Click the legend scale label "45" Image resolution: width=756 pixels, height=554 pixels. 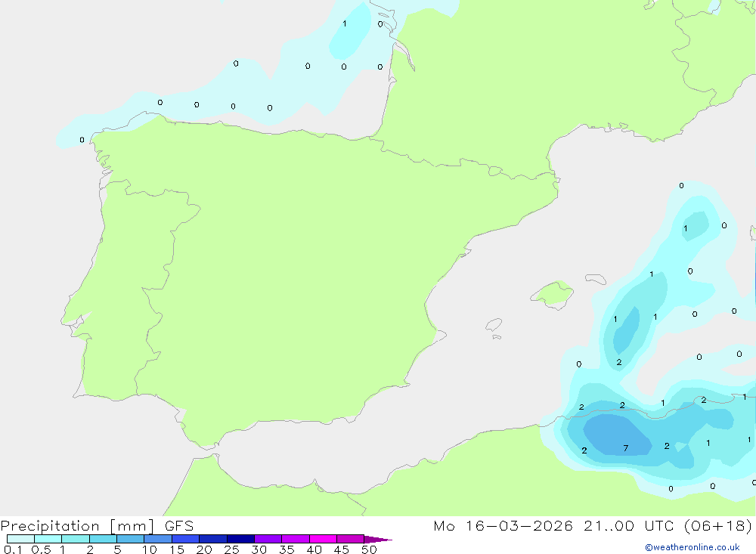point(342,549)
